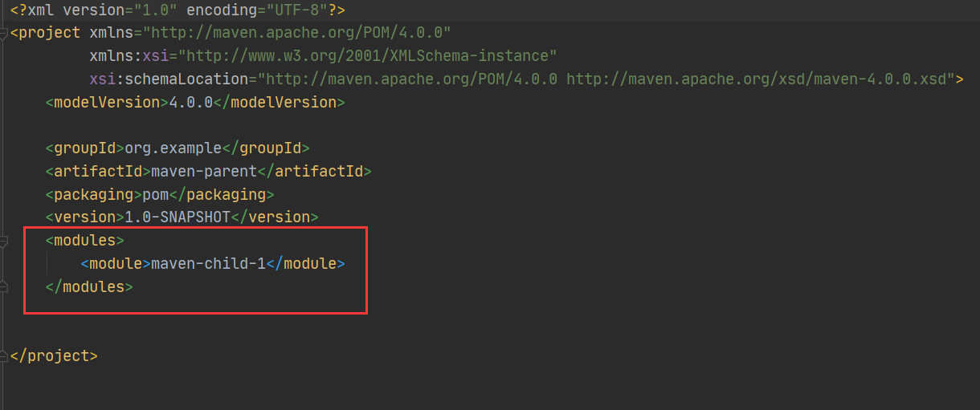Click the opening module tag name
980x410 pixels.
pyautogui.click(x=116, y=263)
